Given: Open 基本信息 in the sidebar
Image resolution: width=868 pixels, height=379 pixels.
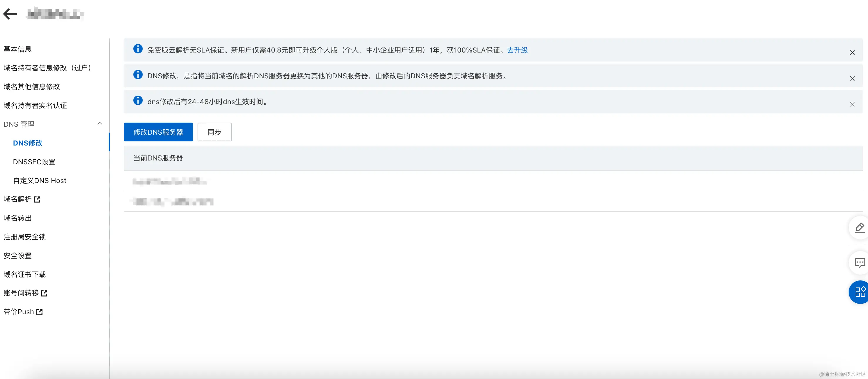Looking at the screenshot, I should [18, 49].
